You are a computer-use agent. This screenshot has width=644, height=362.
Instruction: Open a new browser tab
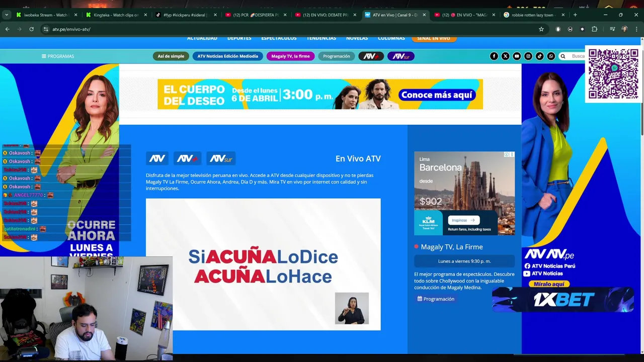pyautogui.click(x=575, y=15)
